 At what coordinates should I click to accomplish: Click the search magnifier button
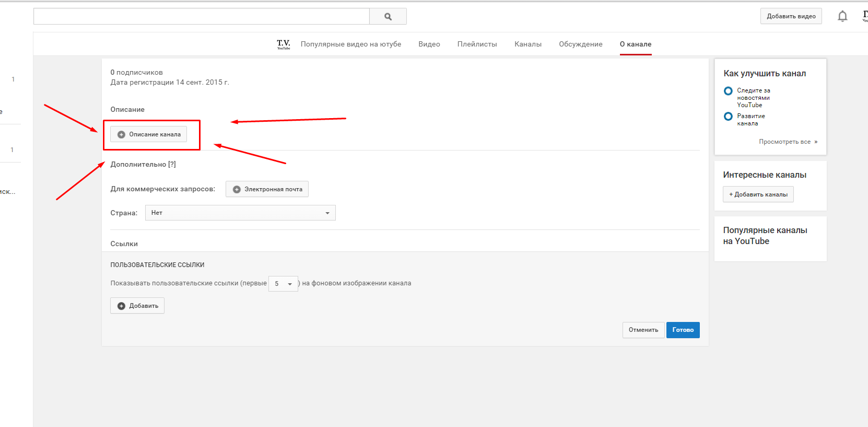click(388, 16)
